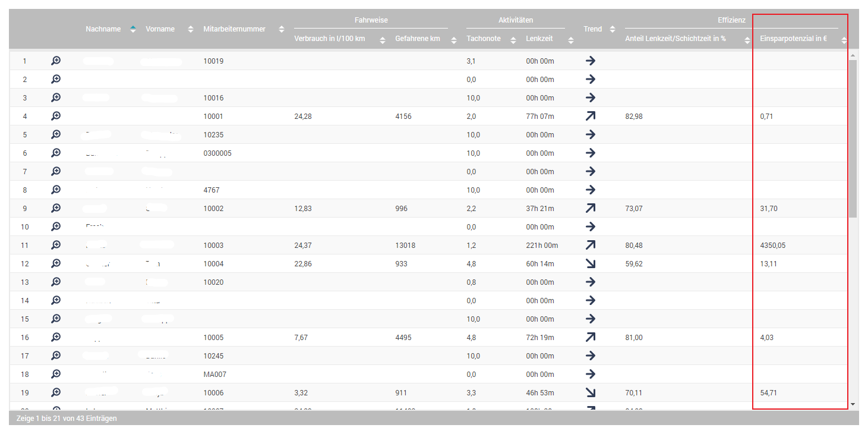Click zoom icon in row 11

pos(56,245)
